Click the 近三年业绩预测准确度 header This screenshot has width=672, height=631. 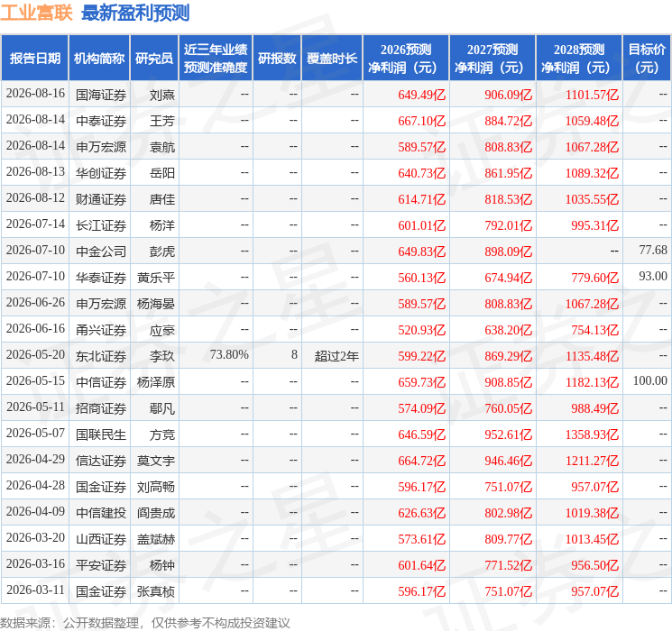coord(216,59)
